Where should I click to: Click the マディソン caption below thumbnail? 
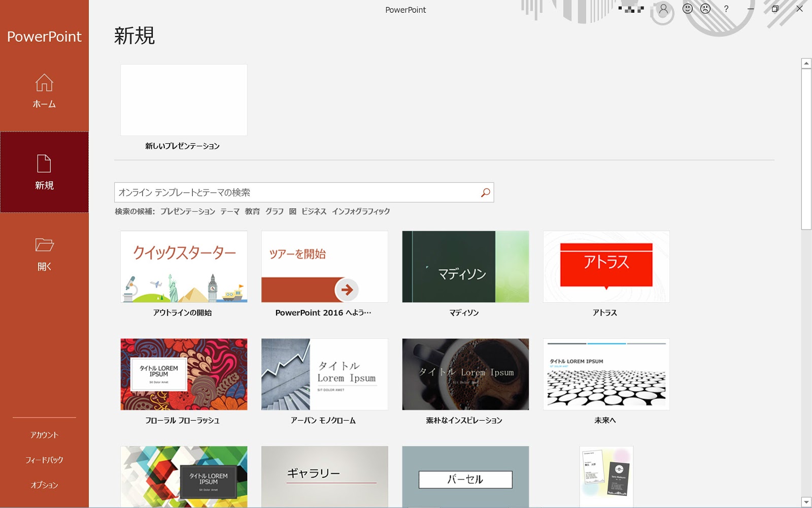click(464, 313)
